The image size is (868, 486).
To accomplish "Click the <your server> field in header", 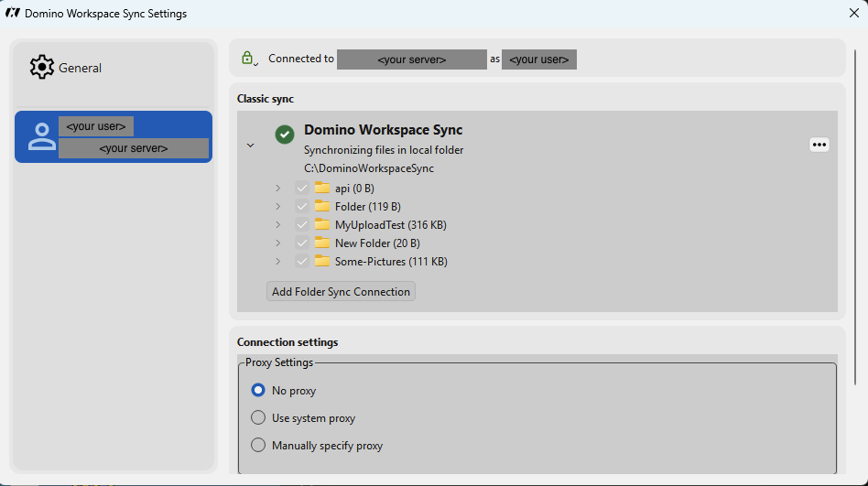I will click(412, 59).
